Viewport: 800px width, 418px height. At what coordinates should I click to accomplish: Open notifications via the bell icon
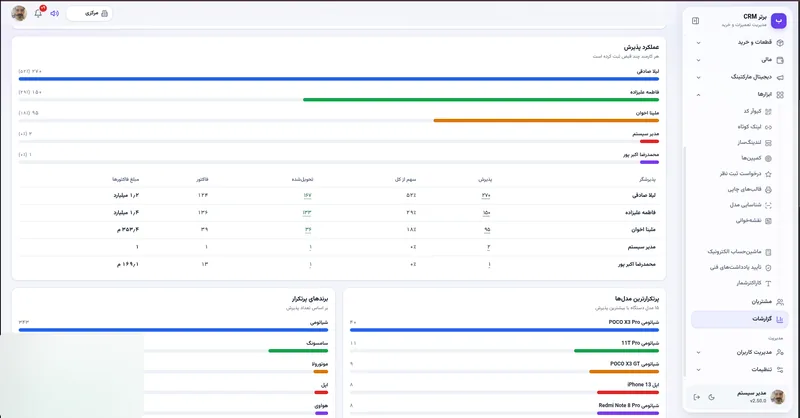38,13
